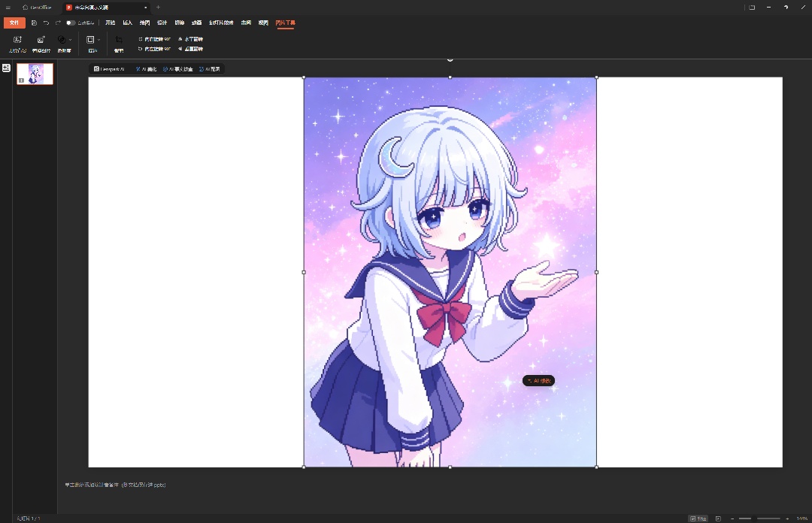Viewport: 812px width, 523px height.
Task: Open a new tab with the plus icon
Action: click(158, 8)
